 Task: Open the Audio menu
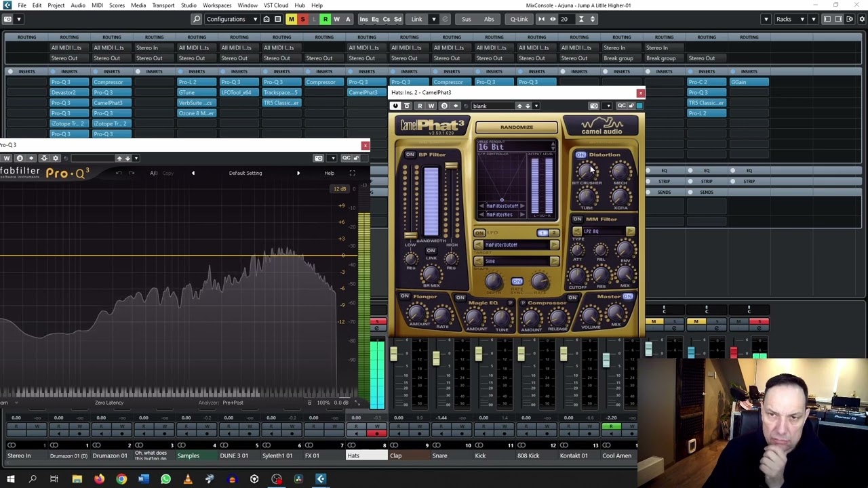tap(78, 5)
